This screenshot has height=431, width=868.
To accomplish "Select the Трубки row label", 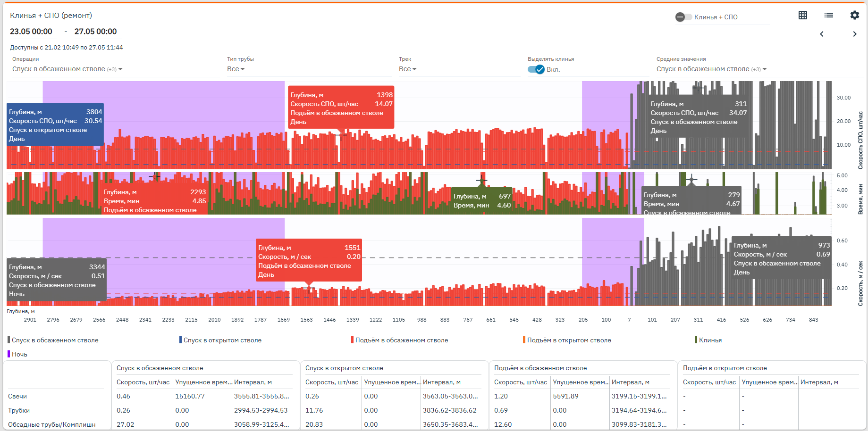I will tap(19, 410).
